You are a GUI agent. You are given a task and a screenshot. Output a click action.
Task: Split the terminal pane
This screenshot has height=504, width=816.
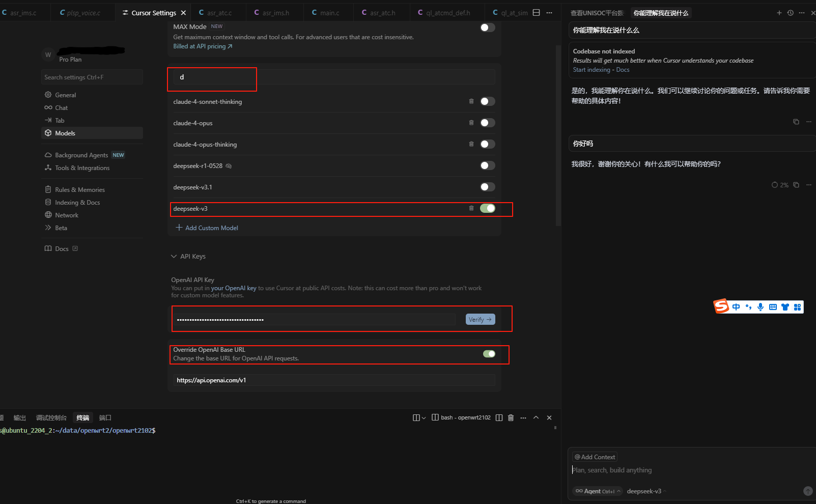click(x=499, y=417)
